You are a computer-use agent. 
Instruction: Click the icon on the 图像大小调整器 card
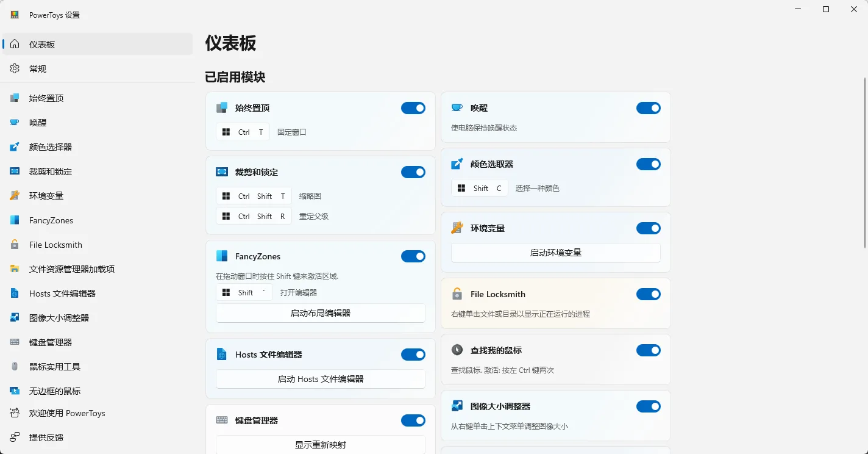(457, 406)
